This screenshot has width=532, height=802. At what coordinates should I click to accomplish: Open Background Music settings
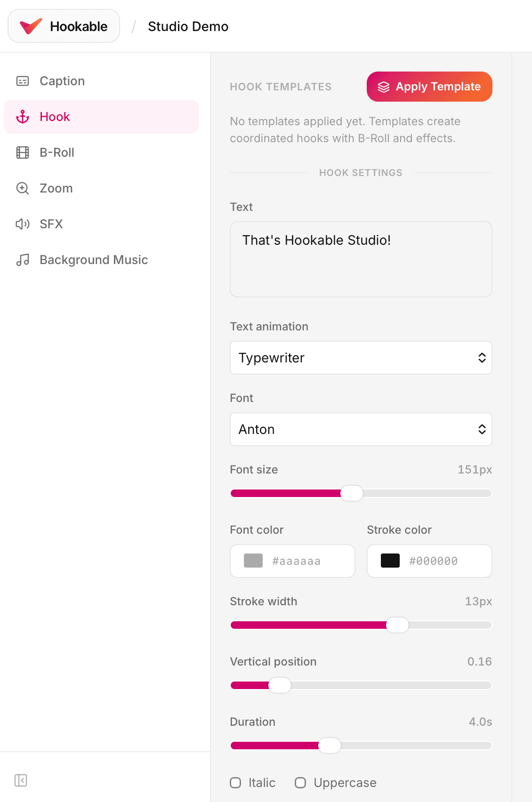(x=101, y=260)
